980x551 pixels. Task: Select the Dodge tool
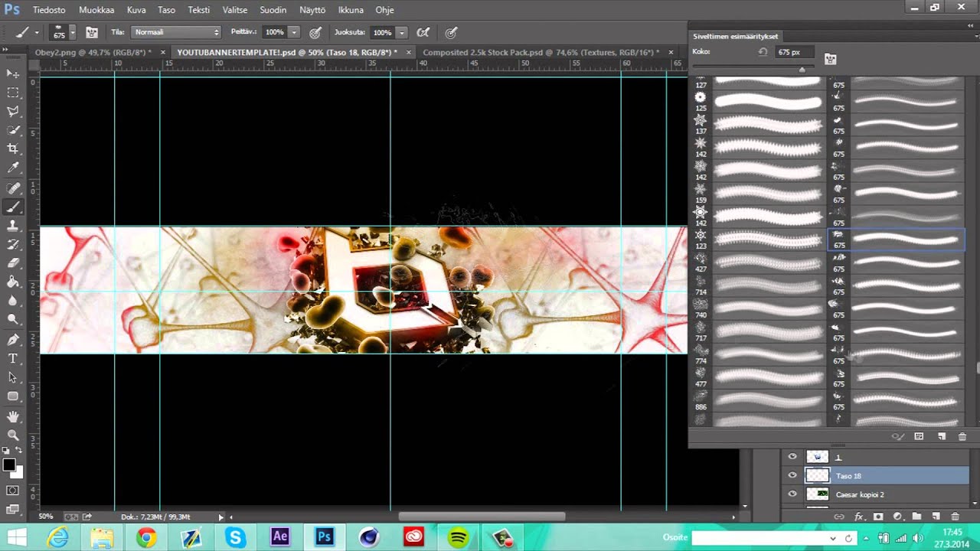click(x=13, y=319)
